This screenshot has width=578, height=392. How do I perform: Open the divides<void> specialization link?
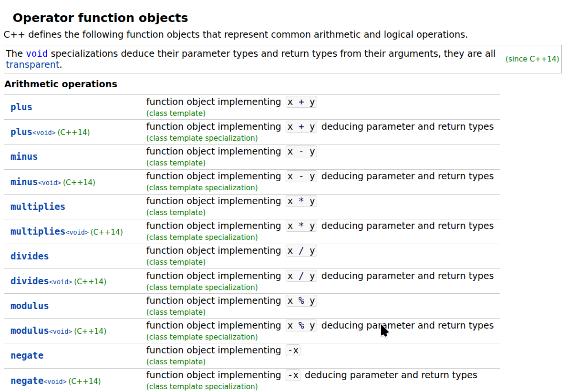pyautogui.click(x=41, y=281)
